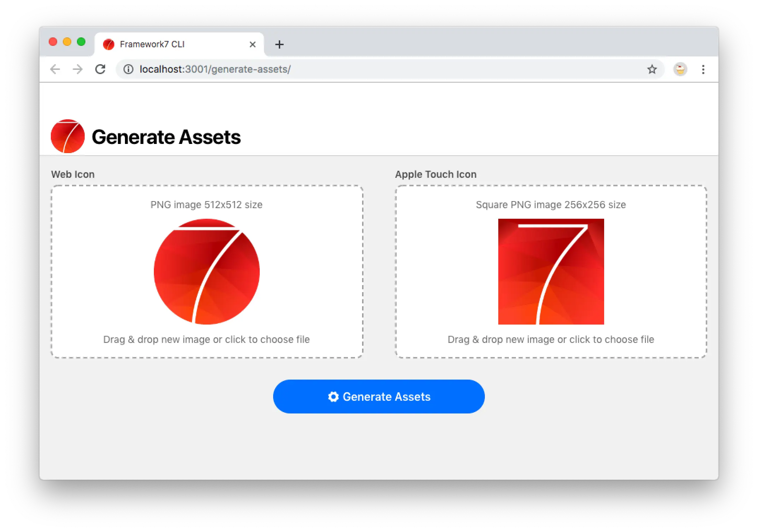This screenshot has width=758, height=532.
Task: Open a new browser tab
Action: (279, 44)
